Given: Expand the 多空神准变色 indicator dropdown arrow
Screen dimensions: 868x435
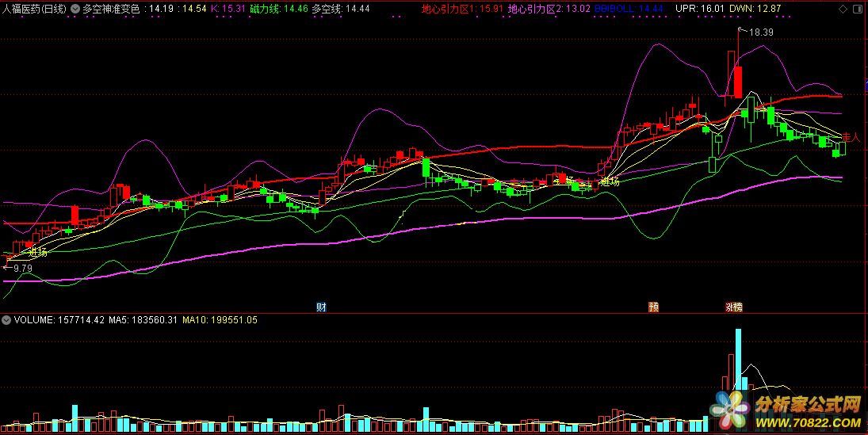Looking at the screenshot, I should [75, 10].
